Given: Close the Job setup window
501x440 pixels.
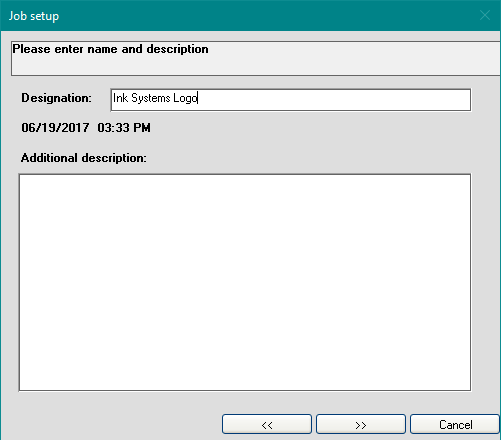Looking at the screenshot, I should [x=485, y=15].
